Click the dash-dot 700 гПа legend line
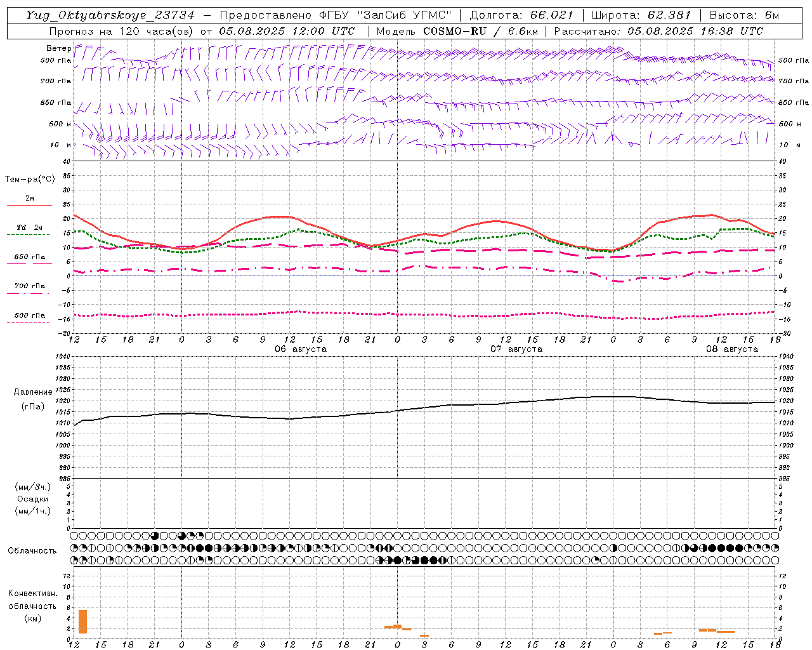Viewport: 812px width, 650px height. [28, 293]
